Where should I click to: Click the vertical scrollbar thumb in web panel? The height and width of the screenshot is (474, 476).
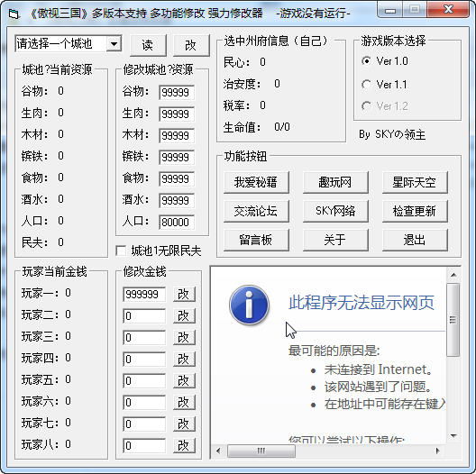click(453, 320)
